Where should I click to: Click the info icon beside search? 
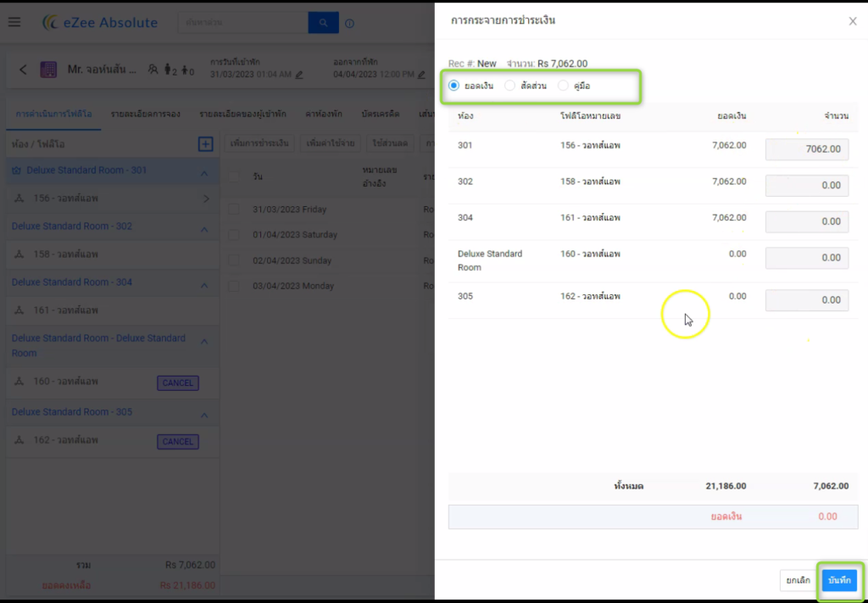pyautogui.click(x=349, y=23)
